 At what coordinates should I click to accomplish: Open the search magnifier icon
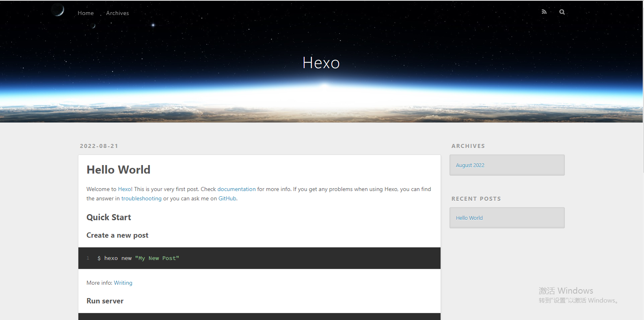[562, 12]
